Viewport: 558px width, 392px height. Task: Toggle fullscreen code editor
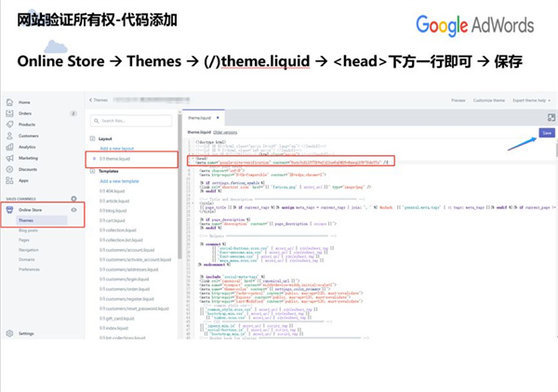point(551,118)
